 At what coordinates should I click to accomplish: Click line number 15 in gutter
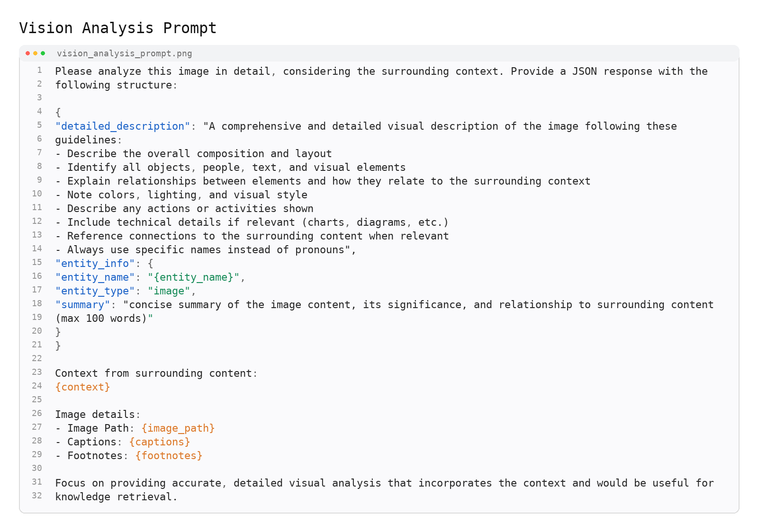point(37,263)
